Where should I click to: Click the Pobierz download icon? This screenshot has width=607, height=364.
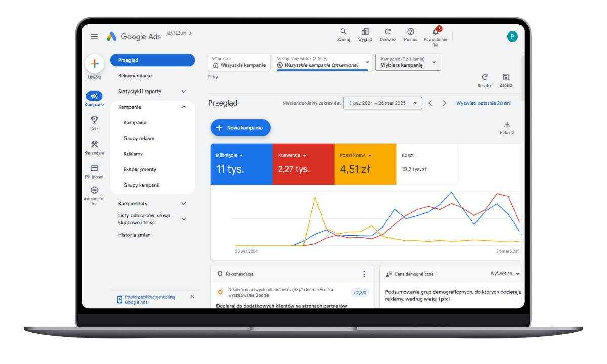(507, 125)
